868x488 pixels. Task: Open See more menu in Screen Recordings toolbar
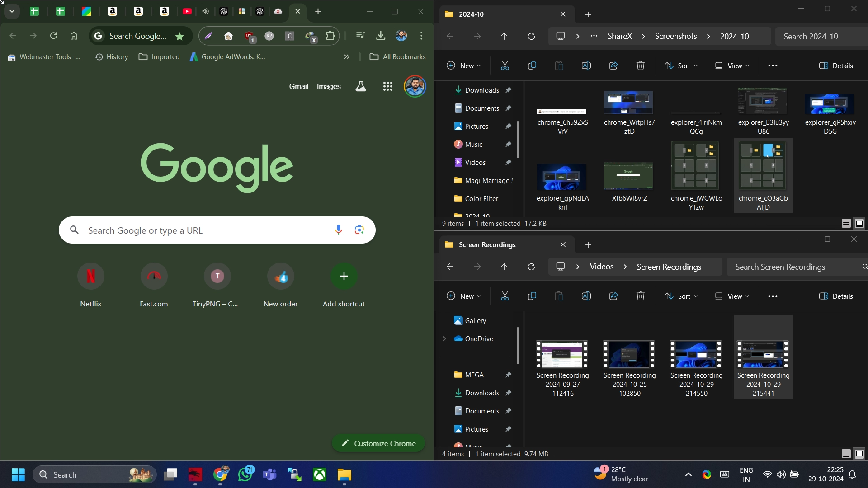coord(773,296)
